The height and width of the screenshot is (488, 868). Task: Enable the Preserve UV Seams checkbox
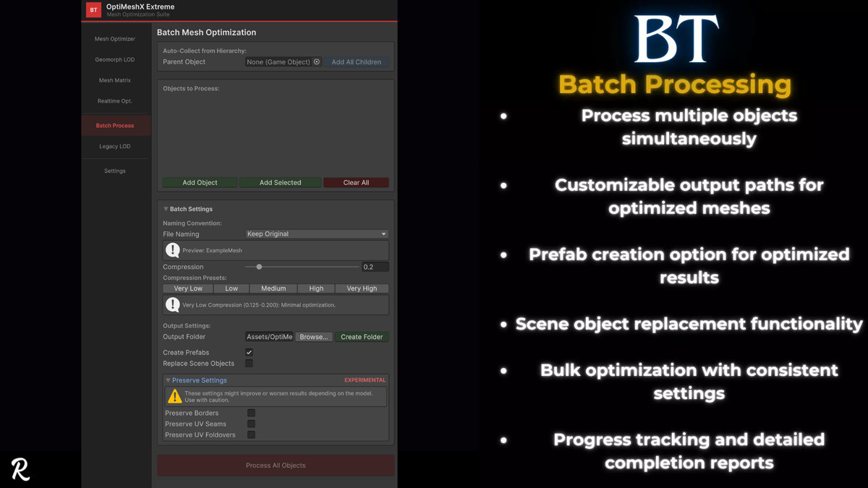[251, 424]
